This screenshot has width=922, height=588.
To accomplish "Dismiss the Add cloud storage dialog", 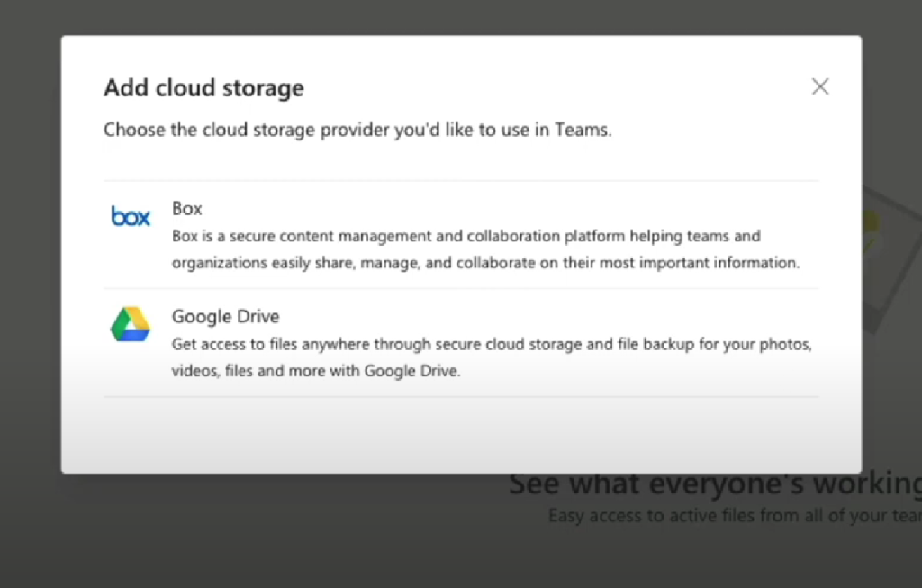I will coord(820,86).
